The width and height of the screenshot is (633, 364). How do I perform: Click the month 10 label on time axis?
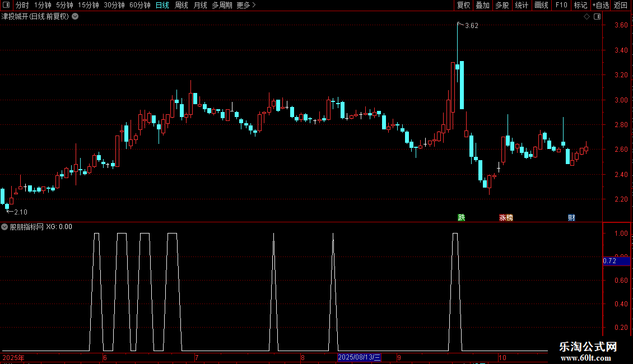pos(502,357)
